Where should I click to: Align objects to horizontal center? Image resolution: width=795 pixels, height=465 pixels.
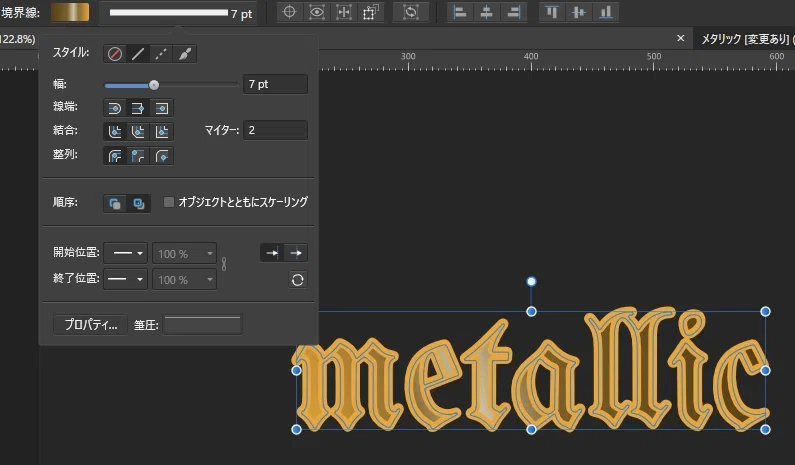tap(486, 12)
